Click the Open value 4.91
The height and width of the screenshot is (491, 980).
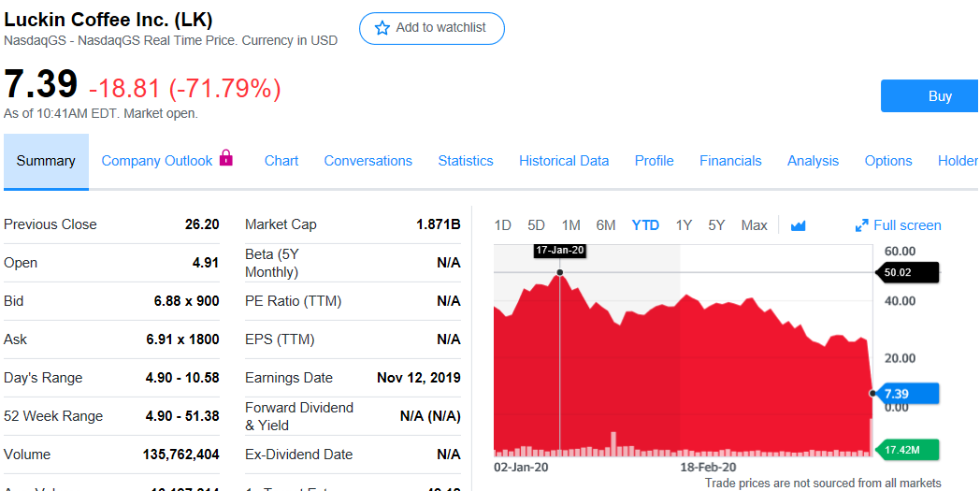206,263
